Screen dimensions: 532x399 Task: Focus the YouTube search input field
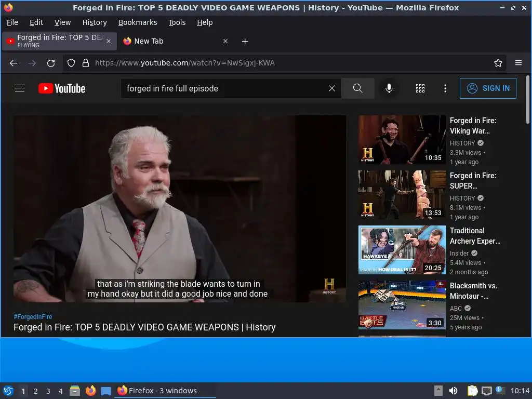click(224, 88)
